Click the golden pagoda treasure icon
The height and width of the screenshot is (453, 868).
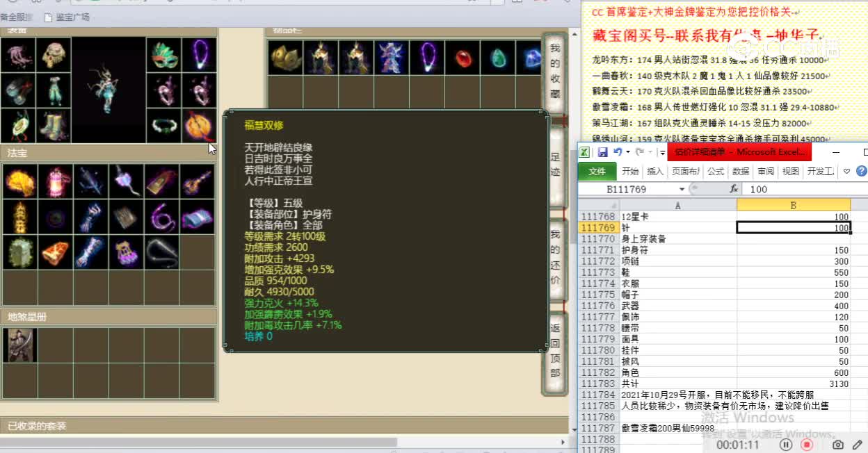coord(19,217)
